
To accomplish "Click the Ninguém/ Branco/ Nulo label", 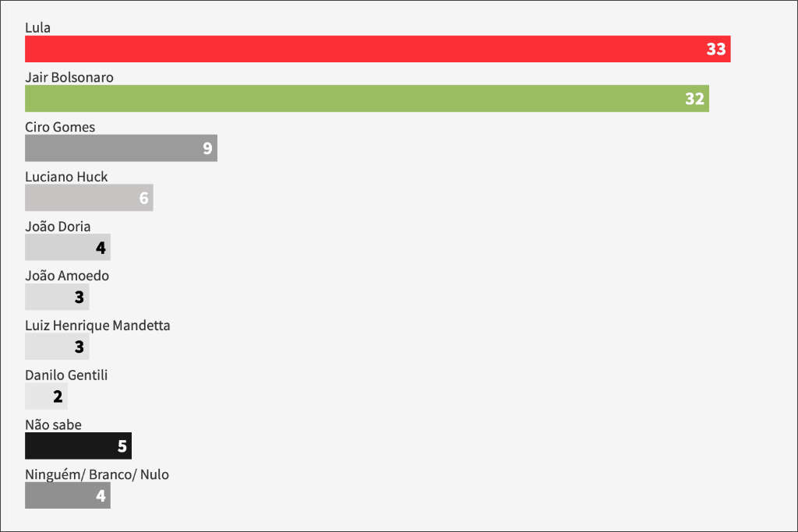I will click(x=97, y=474).
